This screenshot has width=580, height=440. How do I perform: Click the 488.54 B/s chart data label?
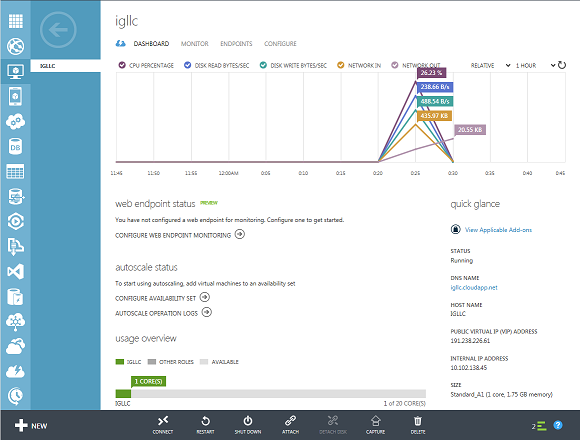435,101
